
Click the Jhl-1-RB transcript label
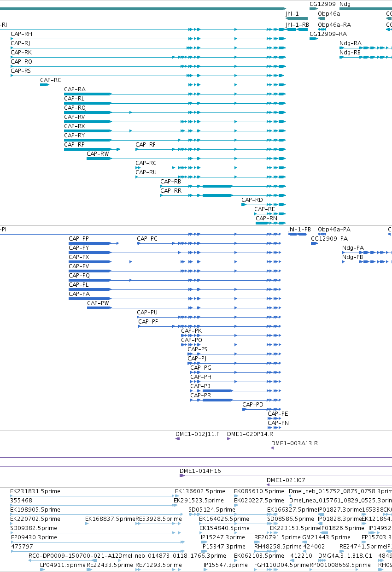[x=297, y=25]
